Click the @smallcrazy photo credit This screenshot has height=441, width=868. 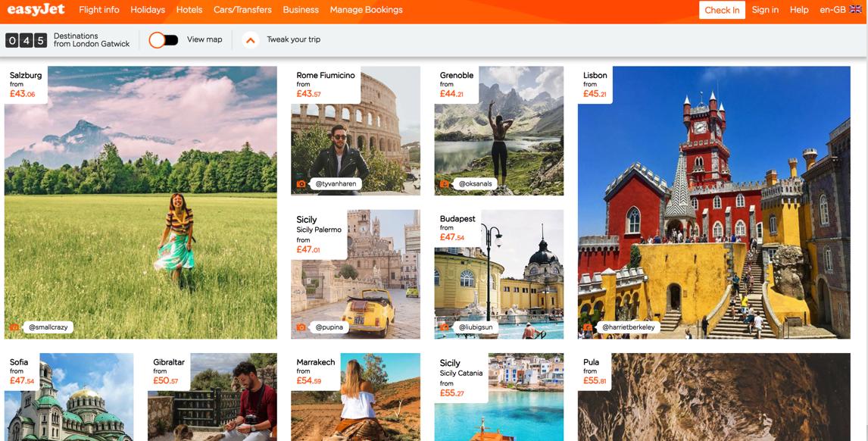48,327
